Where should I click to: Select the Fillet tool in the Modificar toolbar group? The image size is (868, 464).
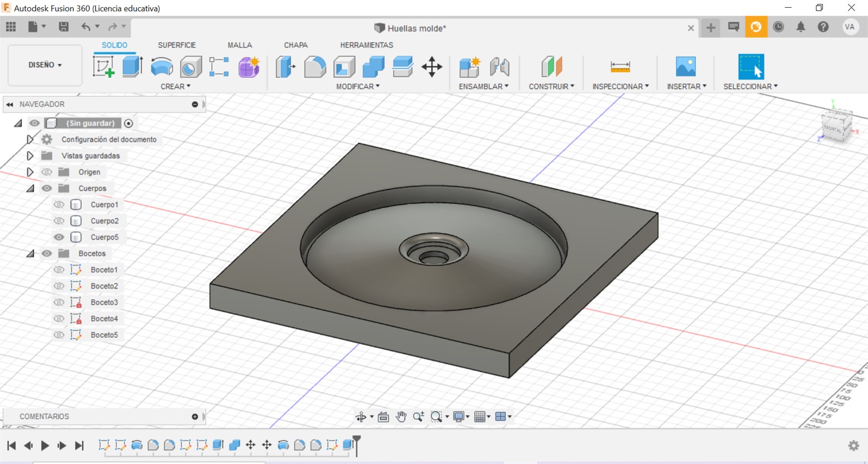[315, 67]
